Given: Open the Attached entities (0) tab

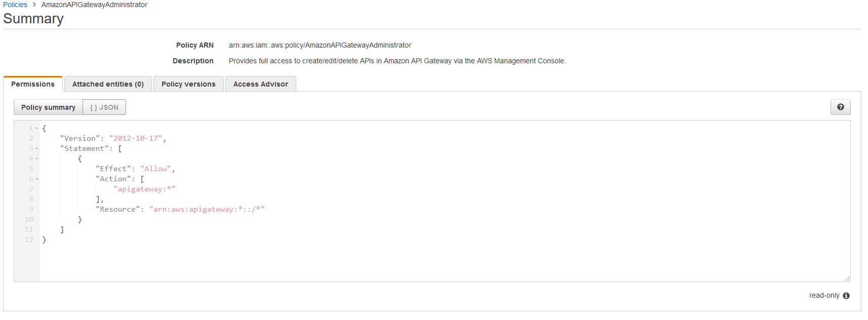Looking at the screenshot, I should (108, 84).
